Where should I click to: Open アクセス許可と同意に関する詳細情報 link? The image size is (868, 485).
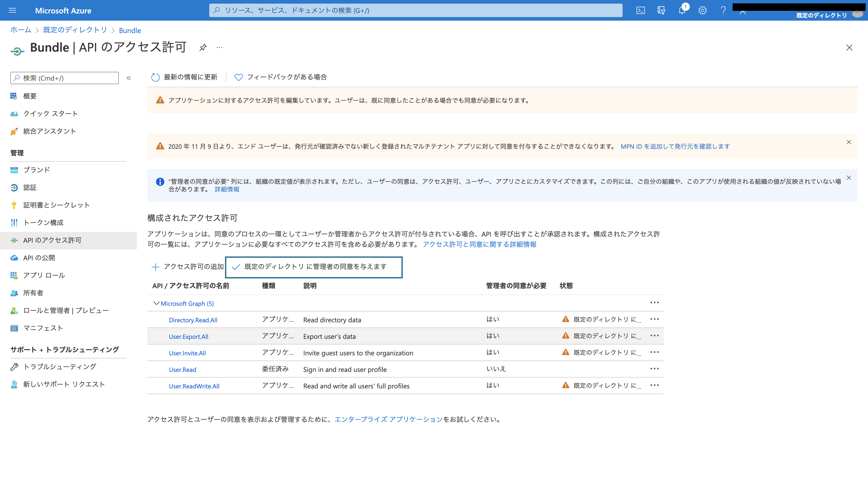(x=479, y=244)
